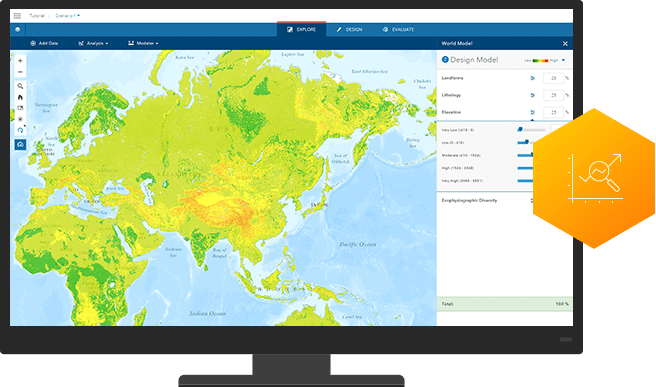Open the Scenario dropdown in the breadcrumb

[x=67, y=15]
